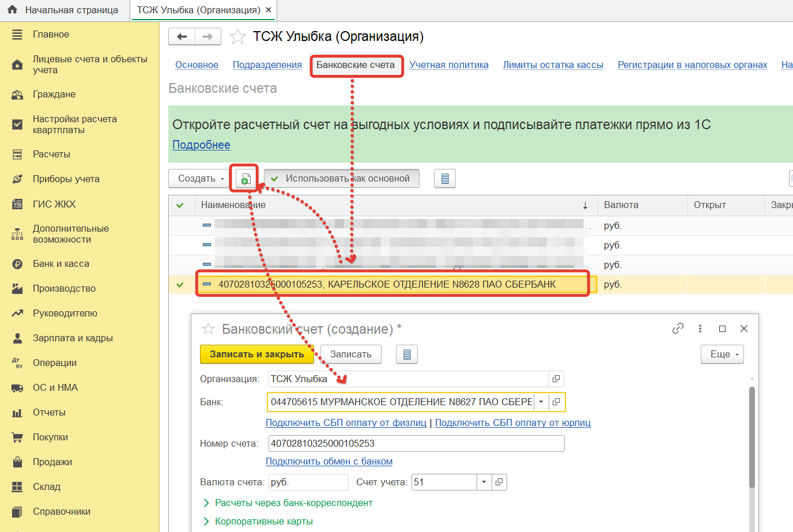Image resolution: width=793 pixels, height=532 pixels.
Task: Click the Записать button
Action: [x=351, y=354]
